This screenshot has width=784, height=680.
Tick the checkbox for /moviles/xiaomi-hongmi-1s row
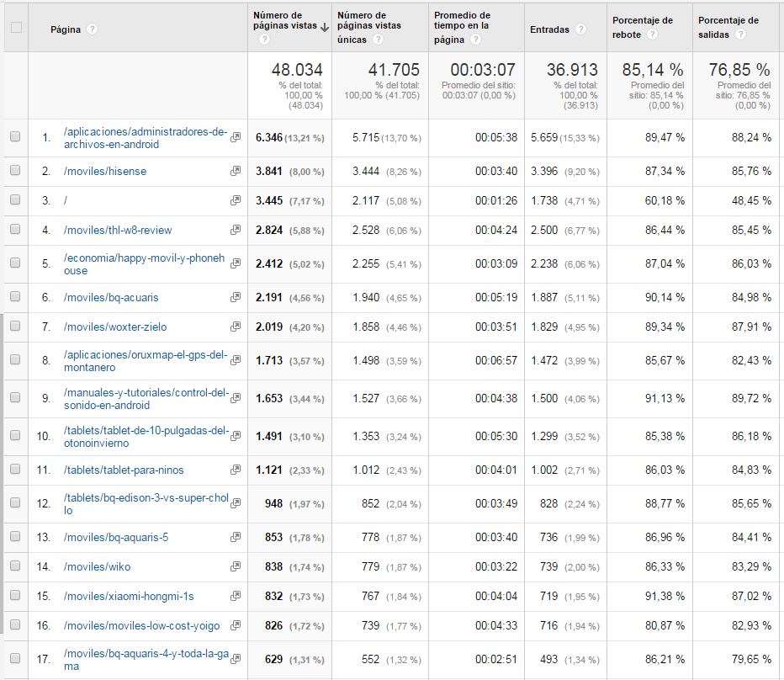pos(15,596)
